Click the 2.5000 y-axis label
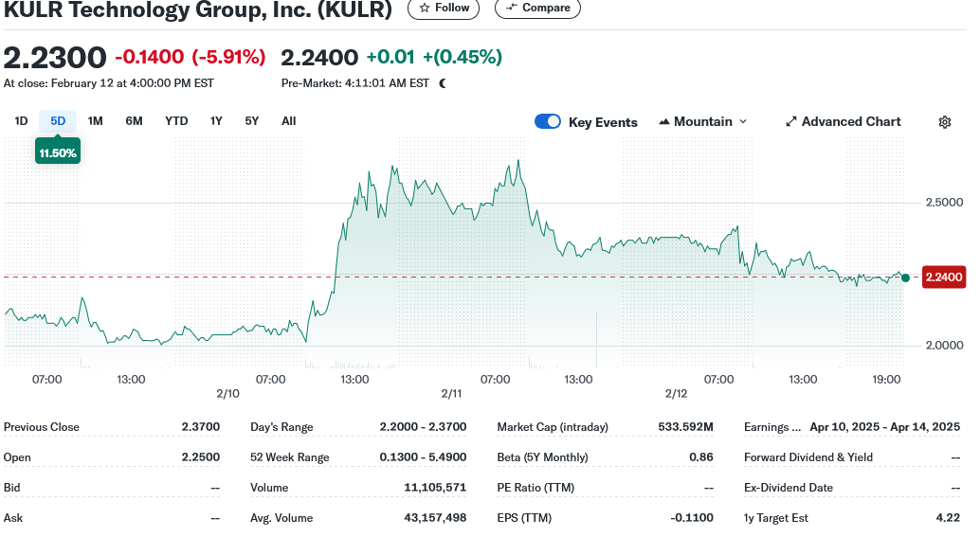This screenshot has width=980, height=537. point(944,203)
